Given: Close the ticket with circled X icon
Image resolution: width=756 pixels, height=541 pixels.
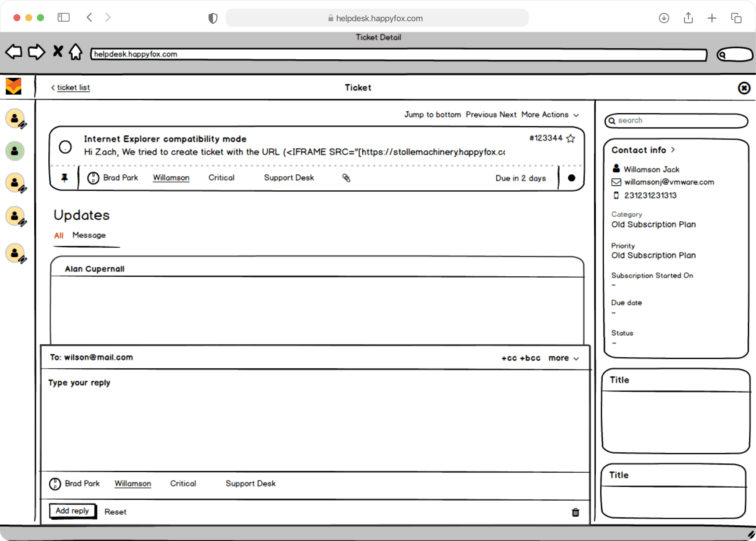Looking at the screenshot, I should 743,88.
